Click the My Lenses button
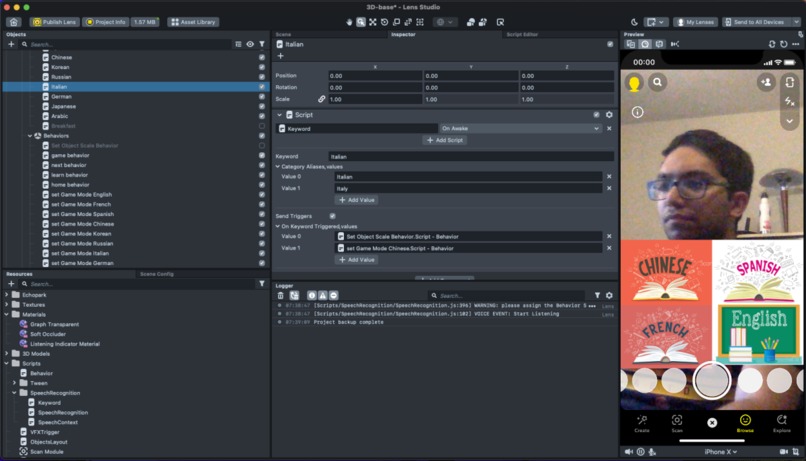This screenshot has height=461, width=806. coord(695,22)
